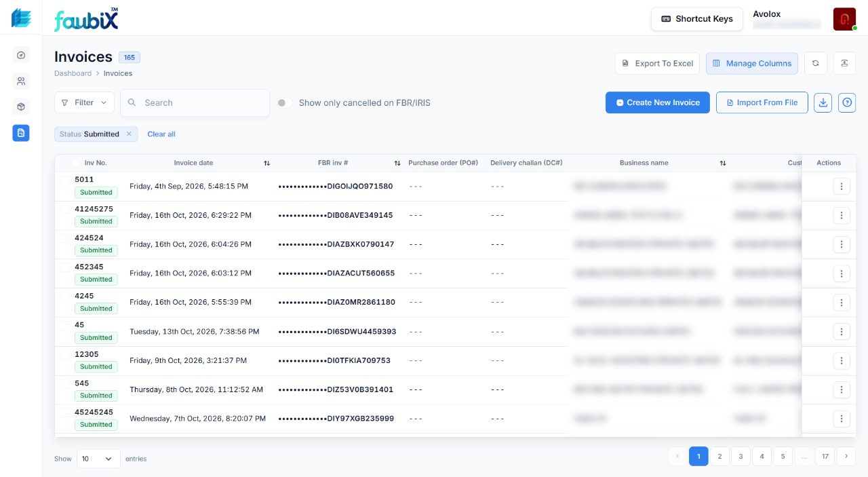The image size is (868, 477).
Task: Open the invoices document icon in sidebar
Action: point(21,133)
